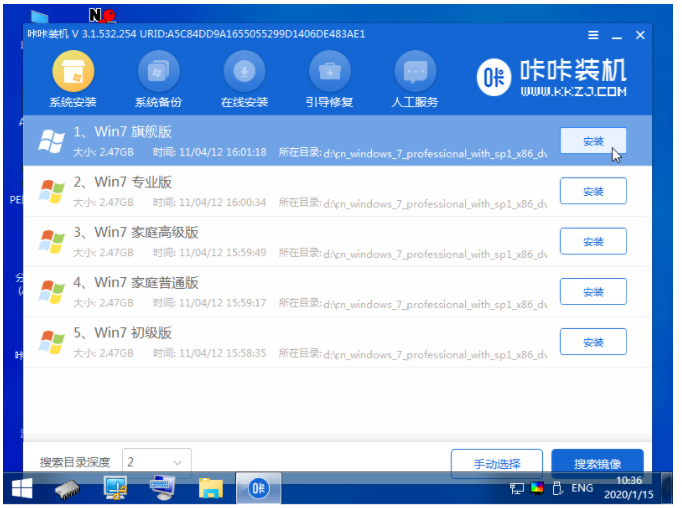Open File Explorer from the taskbar
Screen dimensions: 682x508
pyautogui.click(x=210, y=488)
